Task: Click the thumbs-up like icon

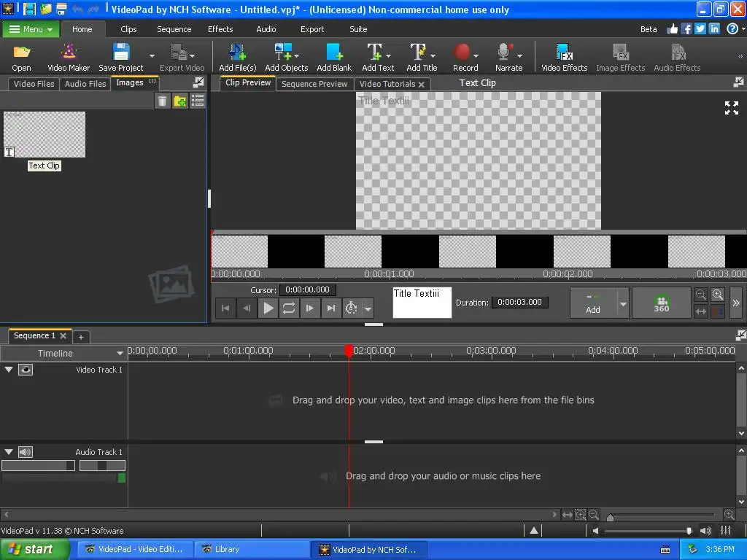Action: pos(672,29)
